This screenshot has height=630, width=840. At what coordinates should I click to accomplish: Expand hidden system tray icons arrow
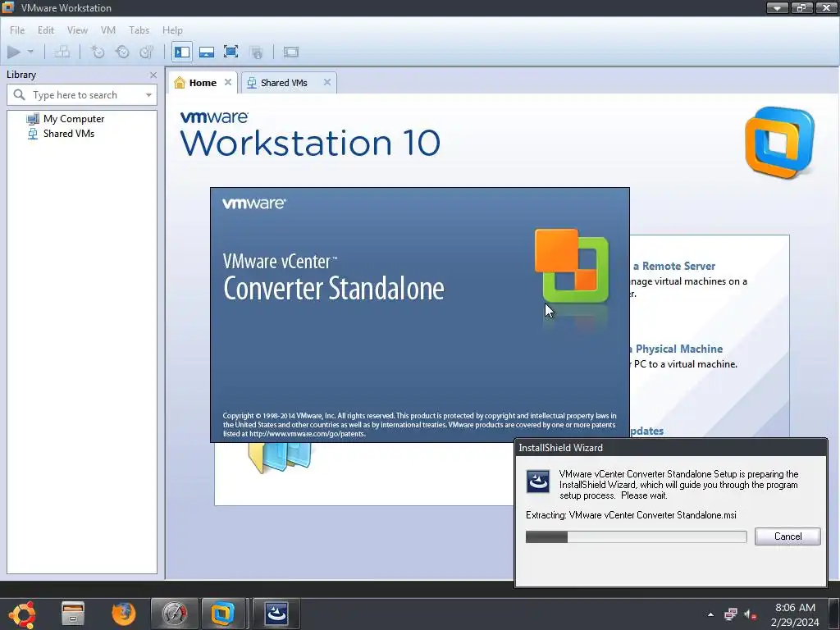coord(710,614)
